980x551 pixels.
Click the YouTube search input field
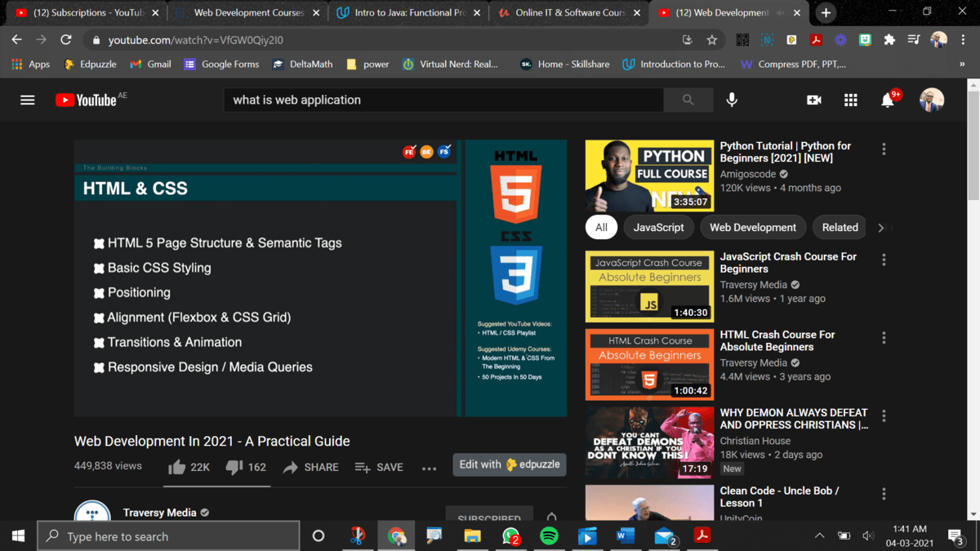click(x=443, y=100)
